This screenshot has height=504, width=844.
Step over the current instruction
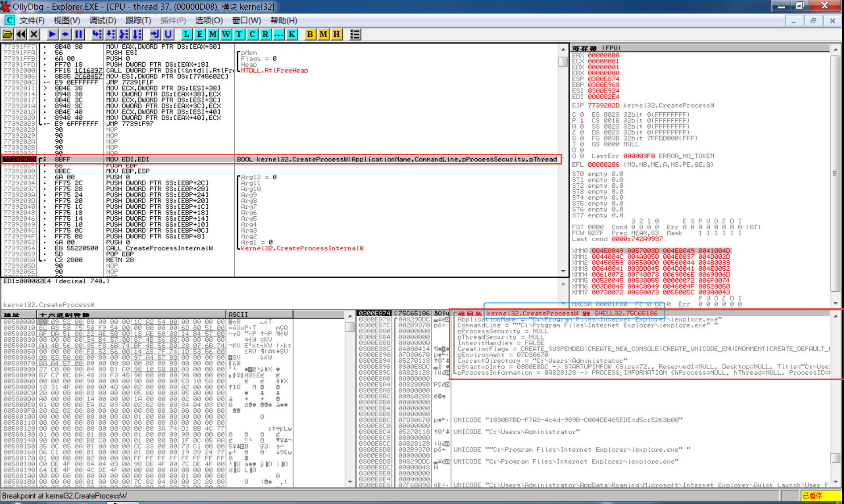(110, 34)
